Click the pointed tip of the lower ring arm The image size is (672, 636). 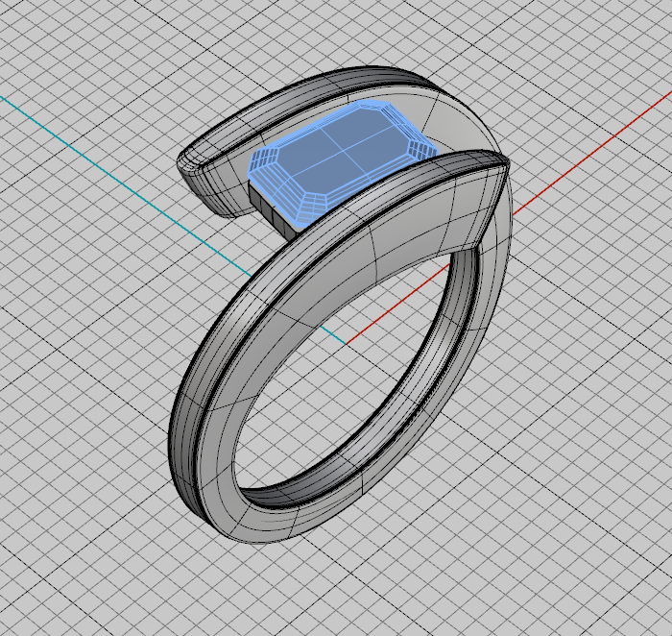pos(499,165)
